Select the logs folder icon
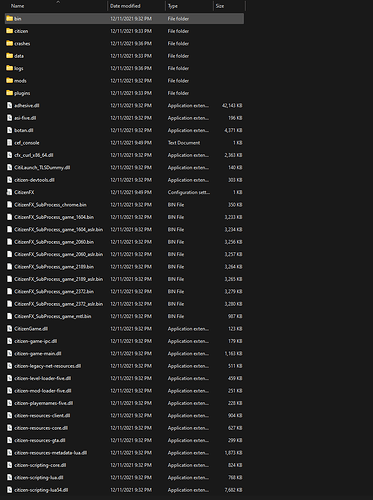The image size is (373, 500). [9, 68]
